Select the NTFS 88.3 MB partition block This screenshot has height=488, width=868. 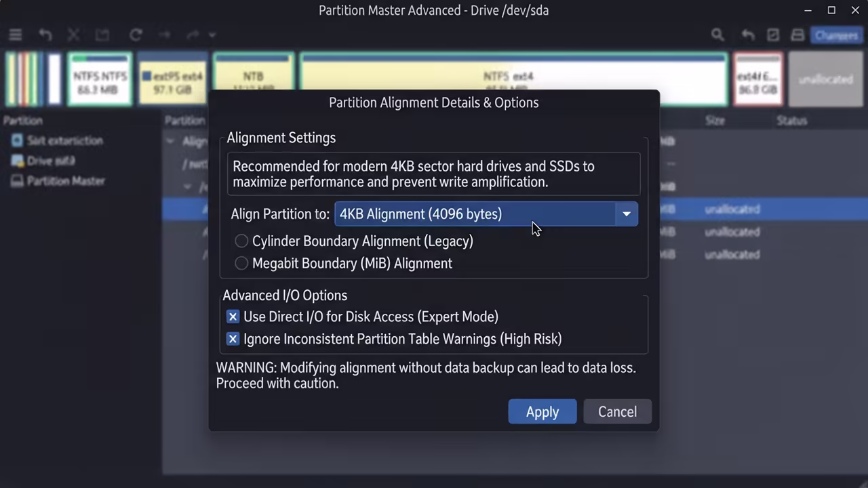click(x=100, y=79)
